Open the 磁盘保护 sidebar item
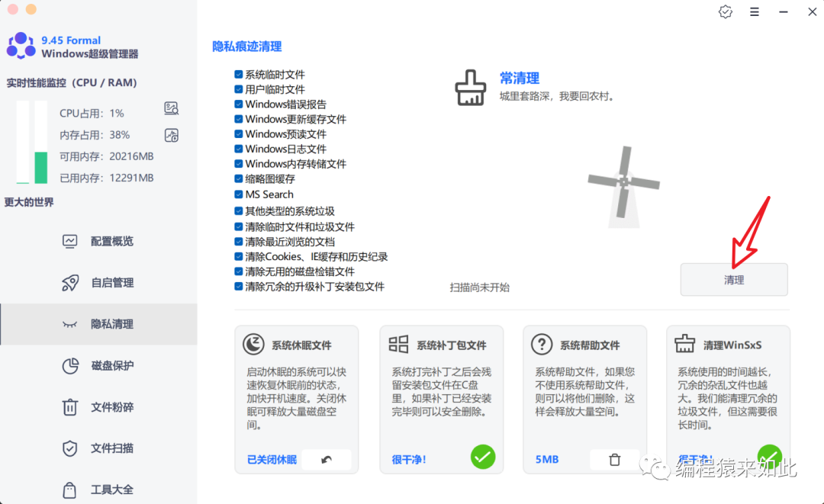 click(98, 365)
